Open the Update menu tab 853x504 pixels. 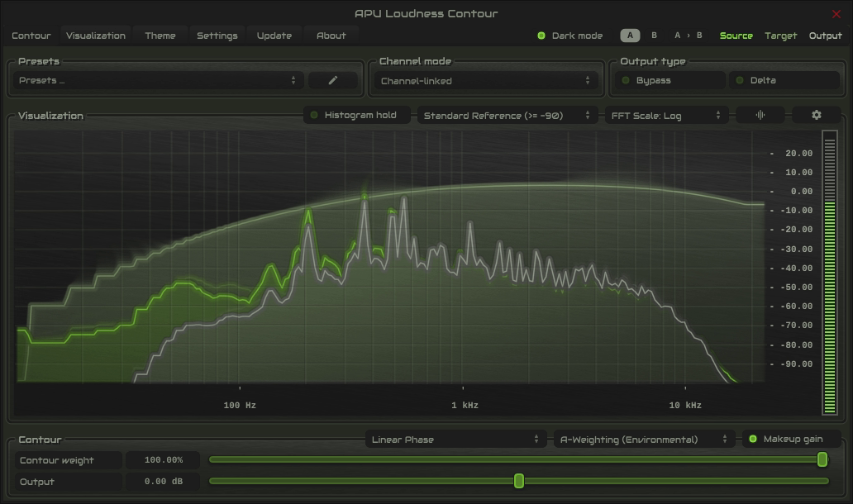tap(274, 36)
